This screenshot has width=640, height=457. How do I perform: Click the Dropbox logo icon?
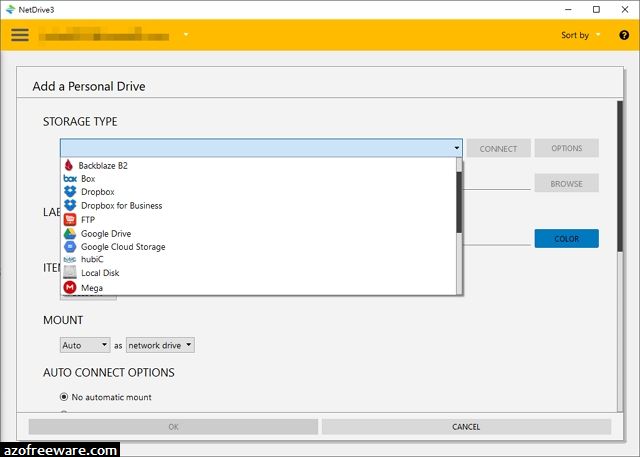click(x=70, y=191)
